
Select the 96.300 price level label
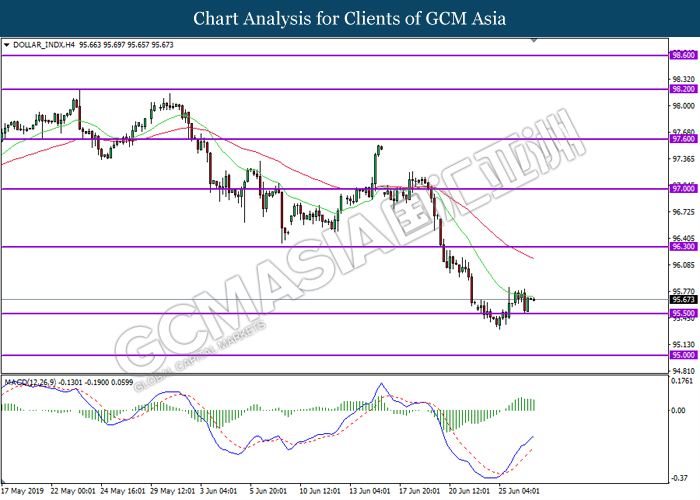tap(683, 247)
